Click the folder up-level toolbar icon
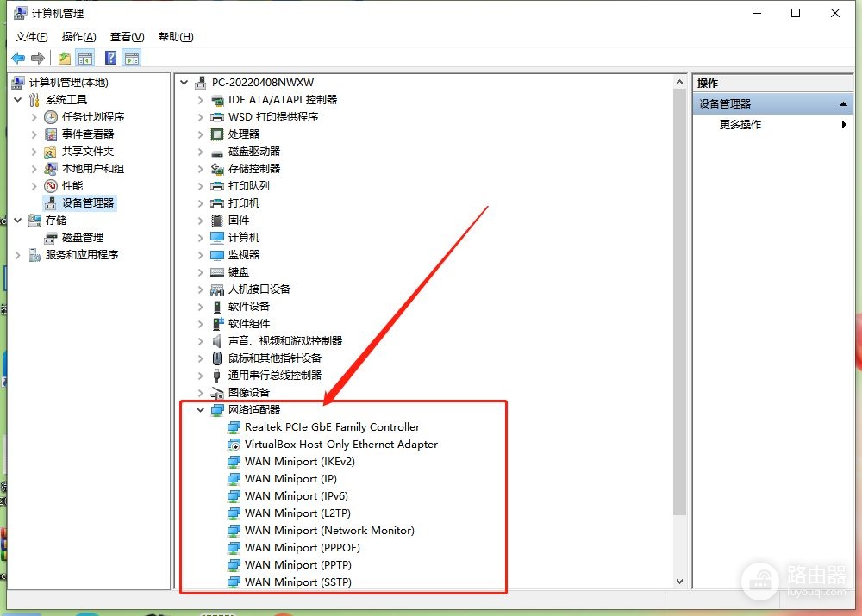This screenshot has height=616, width=862. 65,58
